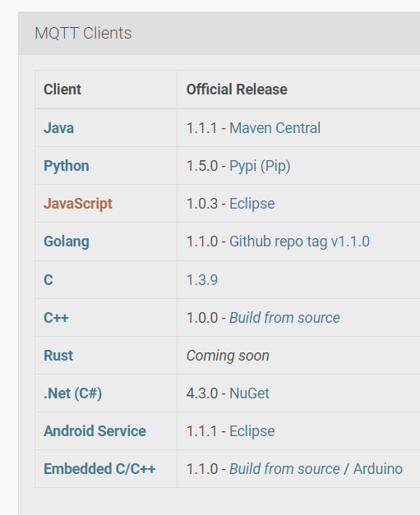Follow the Pypi (Pip) release link
This screenshot has width=420, height=515.
[260, 166]
